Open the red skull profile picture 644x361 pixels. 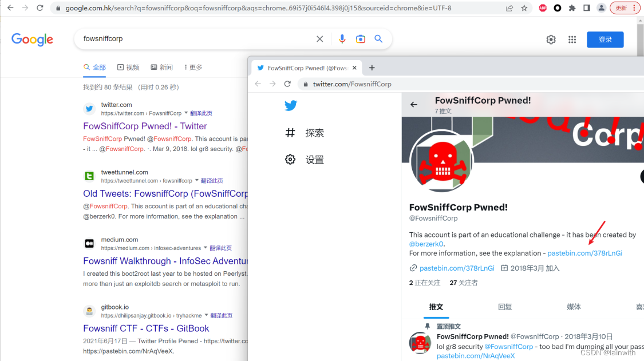coord(442,161)
